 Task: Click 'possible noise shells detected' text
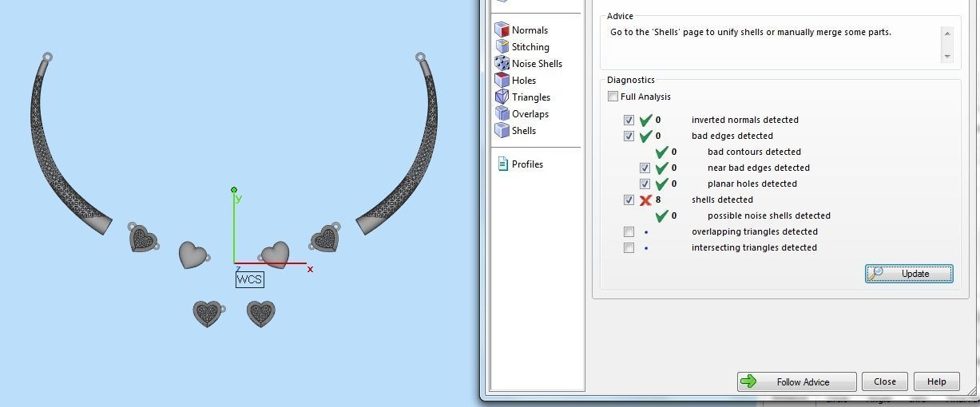click(769, 215)
